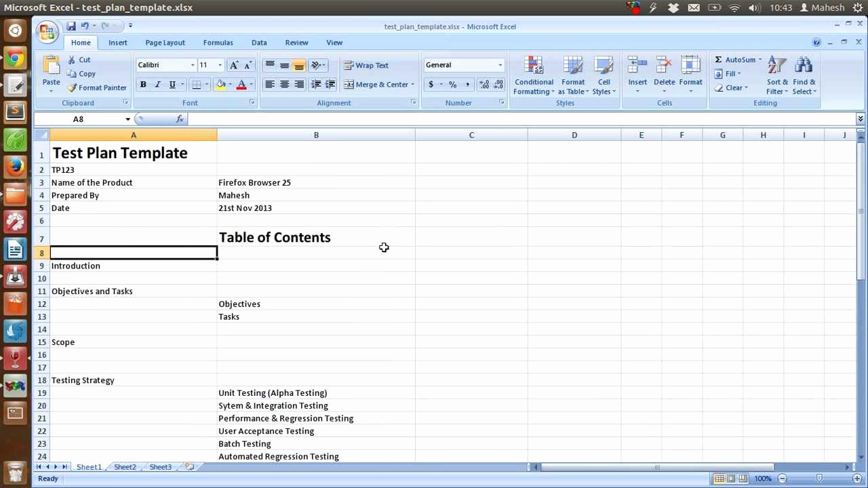Click the formula bar input field

click(x=521, y=119)
